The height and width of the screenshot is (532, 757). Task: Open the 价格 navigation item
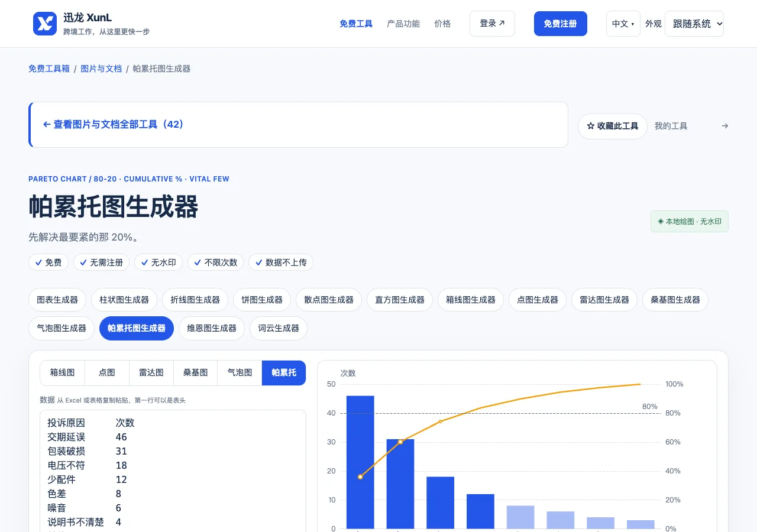click(x=442, y=24)
